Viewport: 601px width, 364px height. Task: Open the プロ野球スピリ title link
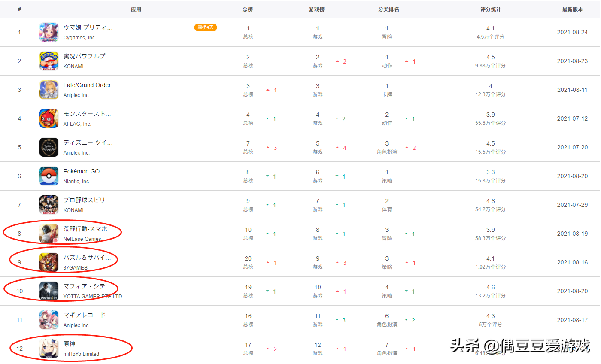(87, 200)
